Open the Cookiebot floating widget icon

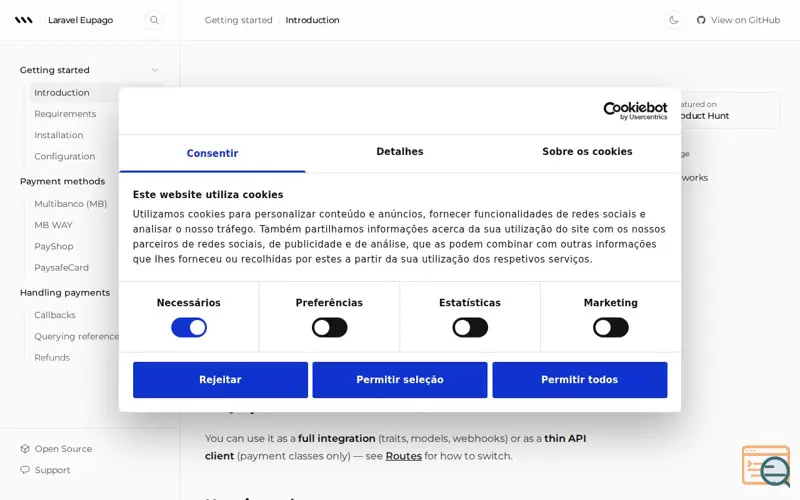coord(766,466)
